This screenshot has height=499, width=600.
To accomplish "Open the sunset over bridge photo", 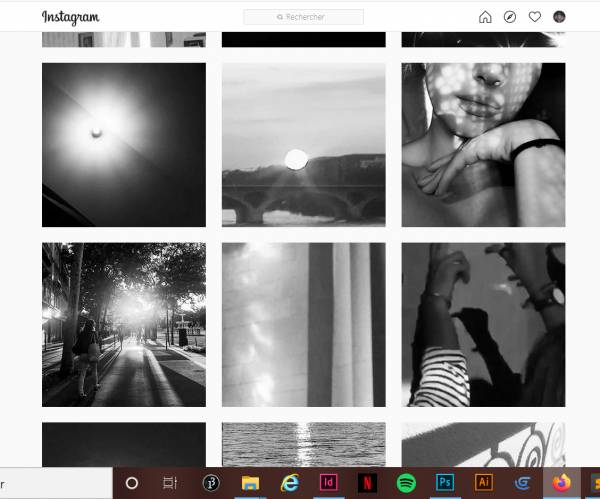I will [303, 145].
